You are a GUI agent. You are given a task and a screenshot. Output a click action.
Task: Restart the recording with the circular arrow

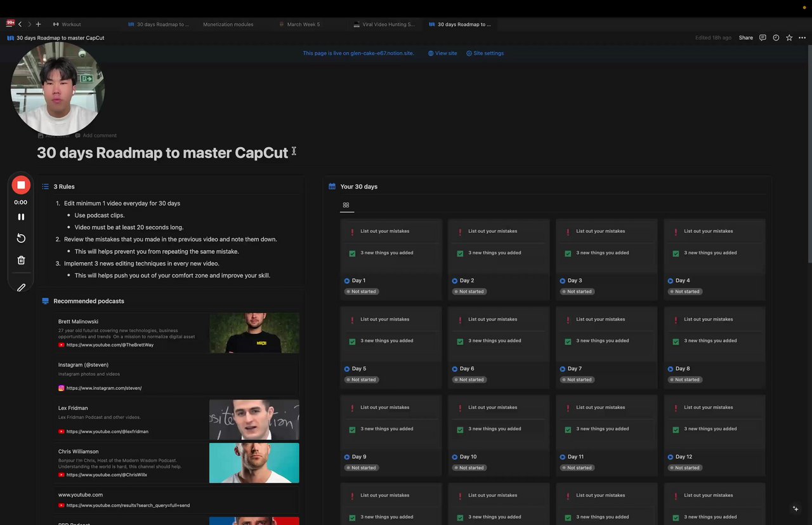[x=21, y=238]
